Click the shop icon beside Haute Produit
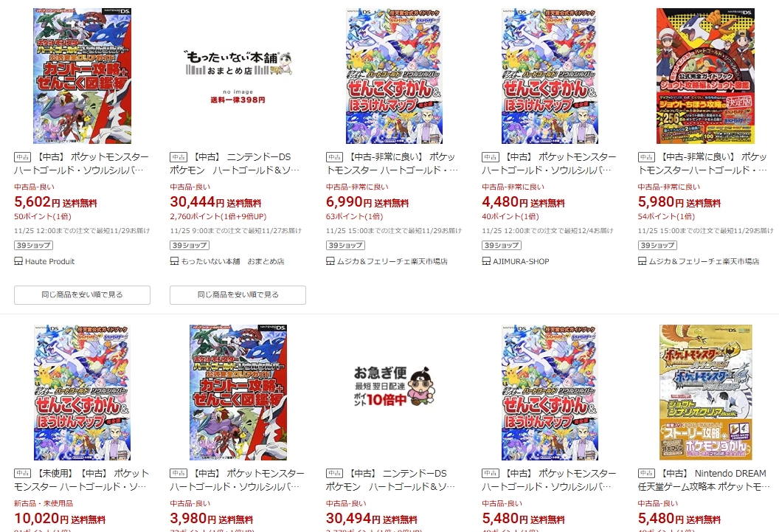 (18, 260)
